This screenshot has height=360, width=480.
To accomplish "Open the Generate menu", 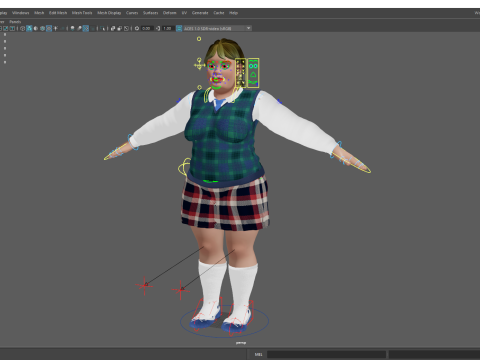I will click(200, 13).
